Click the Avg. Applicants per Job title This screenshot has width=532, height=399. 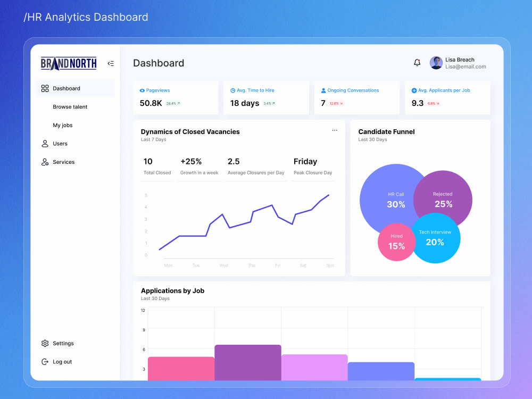[x=444, y=90]
